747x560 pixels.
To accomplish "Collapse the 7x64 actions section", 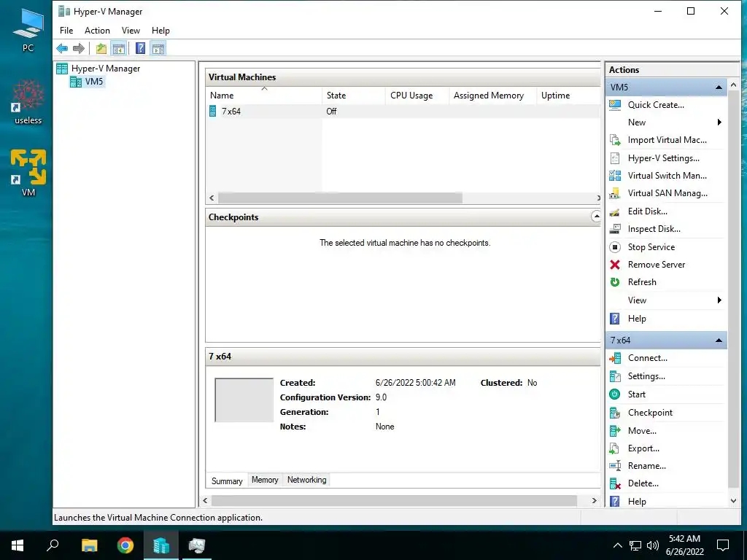I will (x=719, y=340).
